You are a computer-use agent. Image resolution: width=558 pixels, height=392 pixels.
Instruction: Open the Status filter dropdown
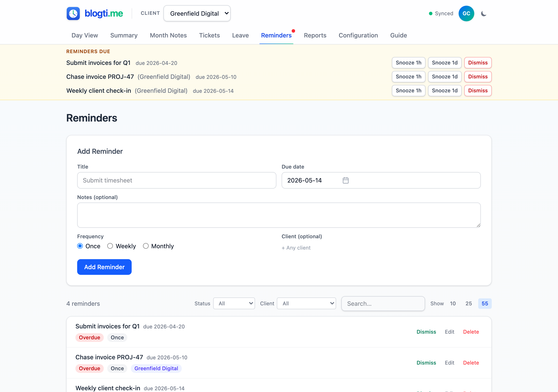click(234, 303)
